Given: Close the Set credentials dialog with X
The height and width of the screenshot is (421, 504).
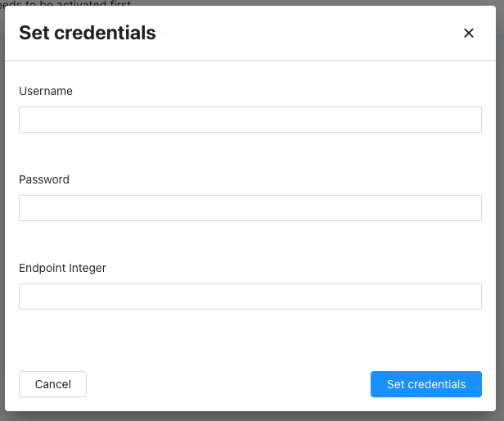Looking at the screenshot, I should click(469, 33).
